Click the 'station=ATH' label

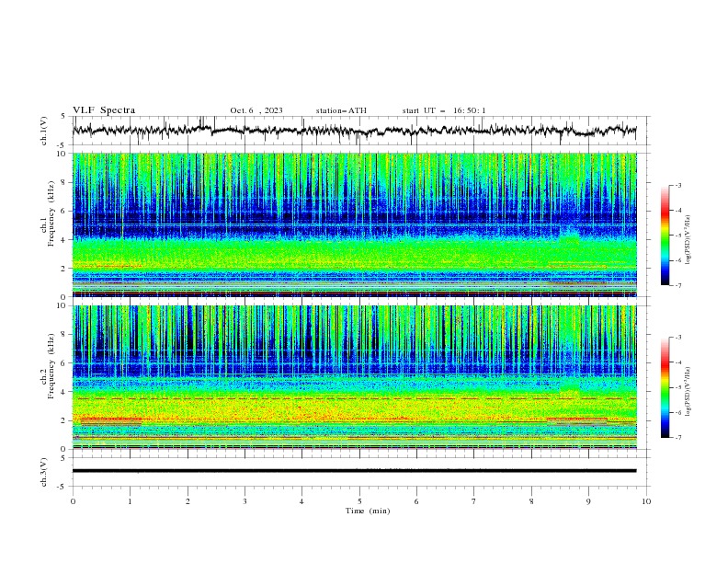pyautogui.click(x=341, y=110)
